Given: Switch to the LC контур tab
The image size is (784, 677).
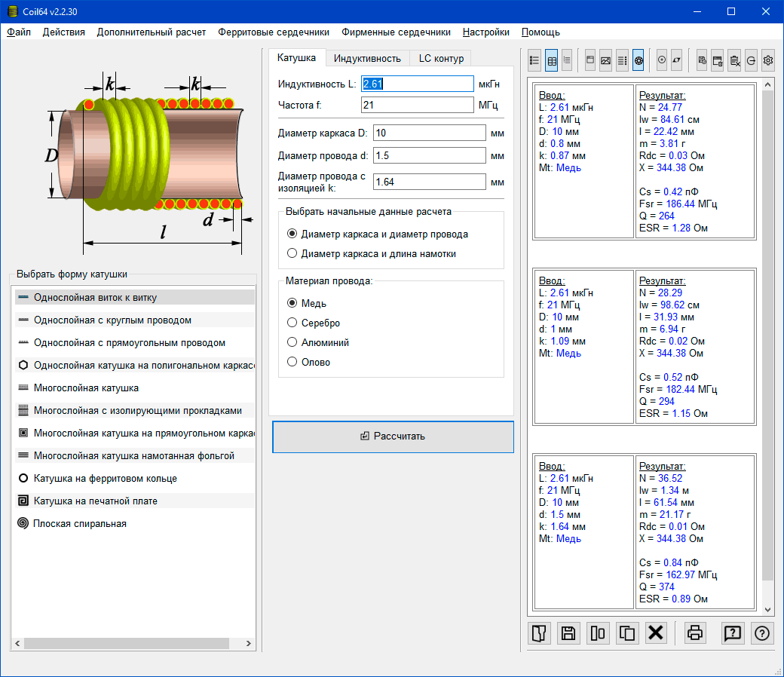Looking at the screenshot, I should tap(441, 59).
